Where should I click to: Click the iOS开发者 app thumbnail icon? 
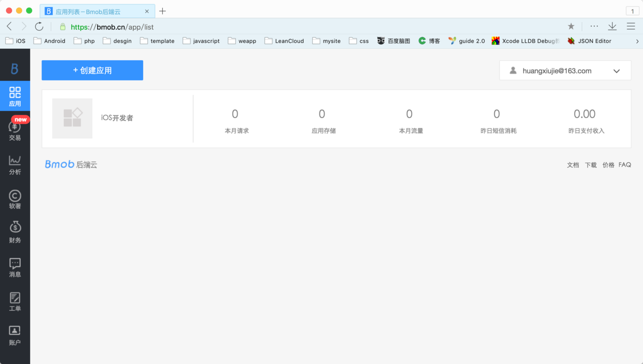pos(72,118)
